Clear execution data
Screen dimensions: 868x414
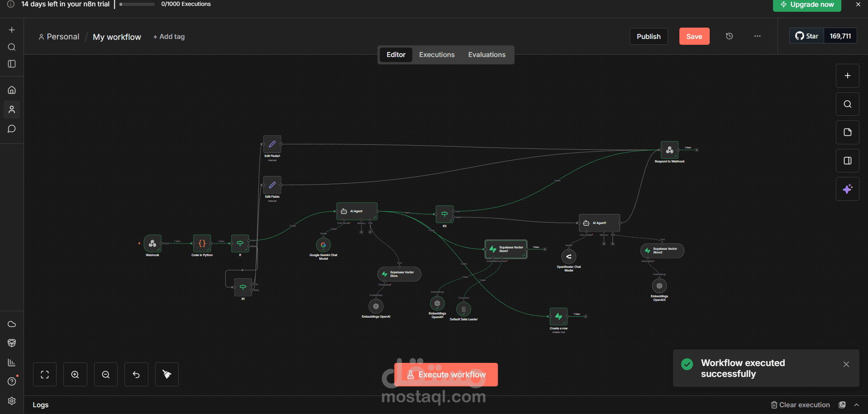[x=801, y=405]
